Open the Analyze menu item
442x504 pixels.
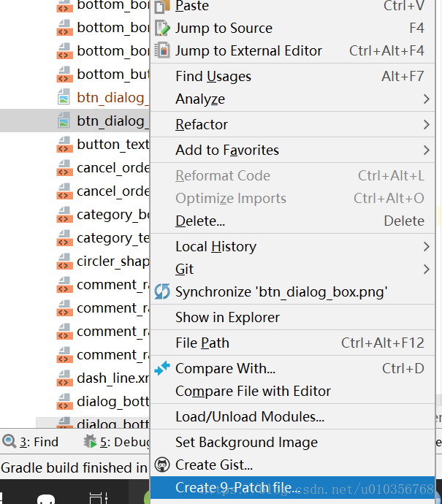(x=292, y=99)
